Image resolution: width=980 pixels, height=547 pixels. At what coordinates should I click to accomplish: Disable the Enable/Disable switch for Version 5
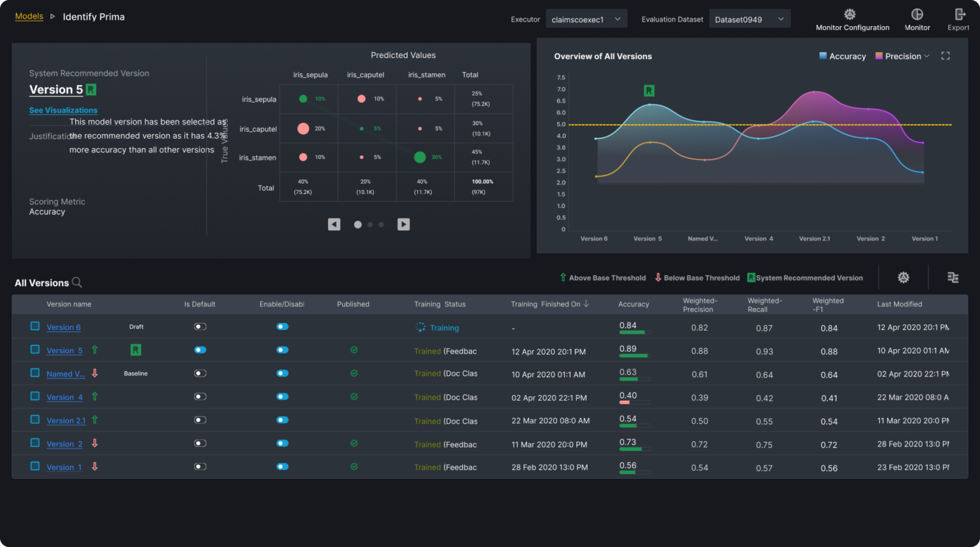click(x=283, y=350)
